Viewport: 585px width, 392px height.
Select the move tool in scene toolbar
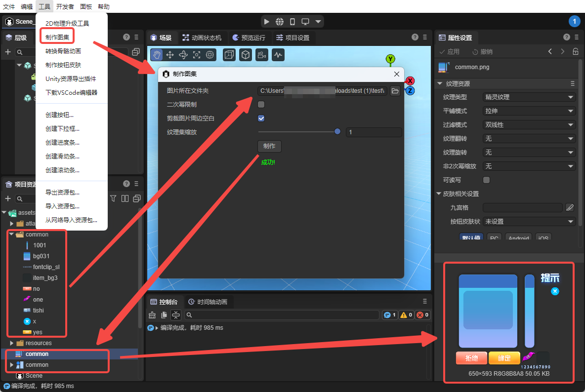click(170, 55)
